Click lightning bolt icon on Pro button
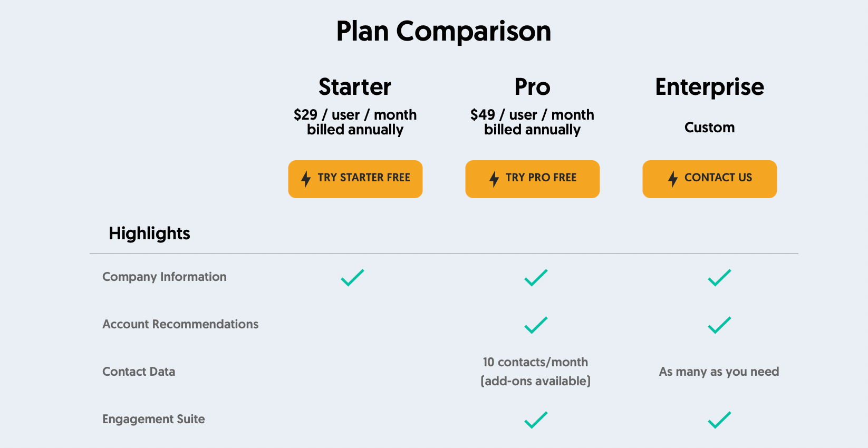The width and height of the screenshot is (868, 448). pyautogui.click(x=494, y=179)
